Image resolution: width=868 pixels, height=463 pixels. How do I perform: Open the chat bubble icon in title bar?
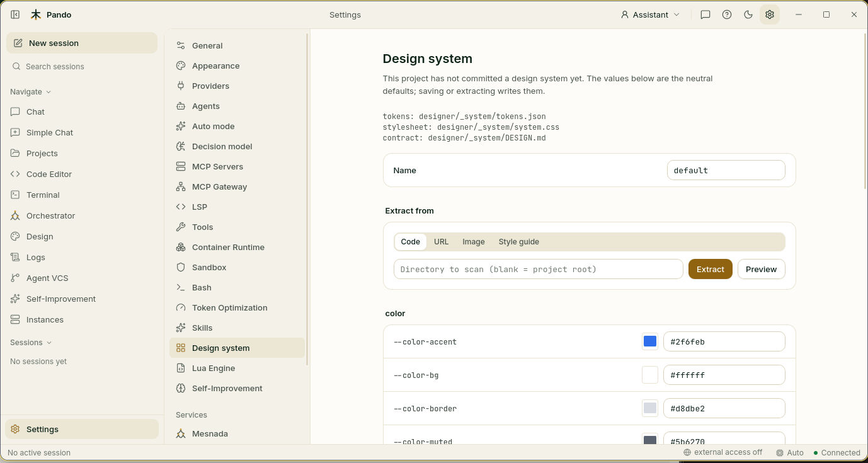[x=705, y=14]
